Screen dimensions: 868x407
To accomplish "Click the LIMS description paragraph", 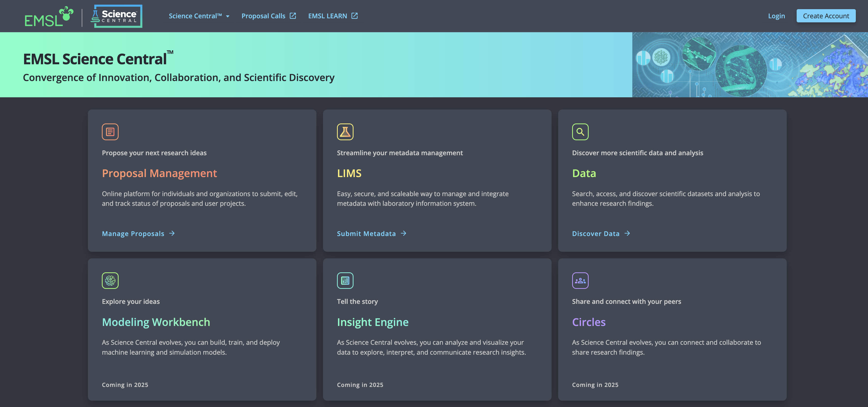I will (423, 199).
